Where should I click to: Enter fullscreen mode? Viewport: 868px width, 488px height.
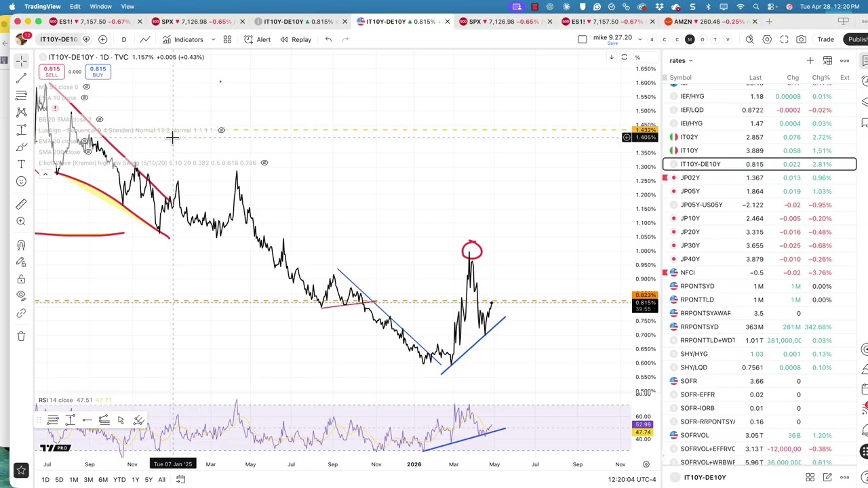pos(784,39)
